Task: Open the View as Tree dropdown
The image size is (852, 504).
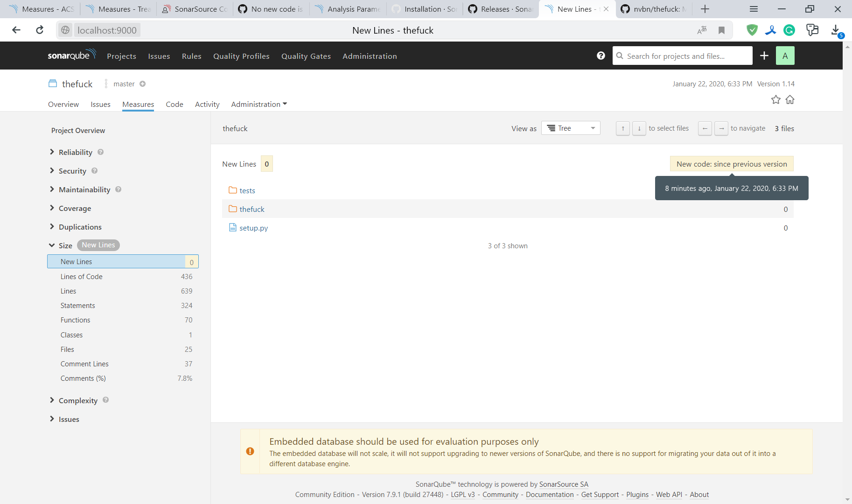Action: pos(571,128)
